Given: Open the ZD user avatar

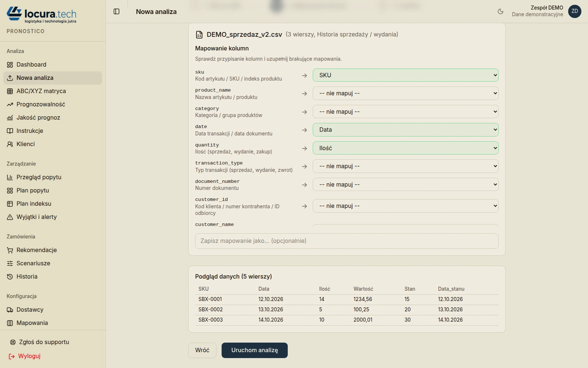Looking at the screenshot, I should point(575,11).
